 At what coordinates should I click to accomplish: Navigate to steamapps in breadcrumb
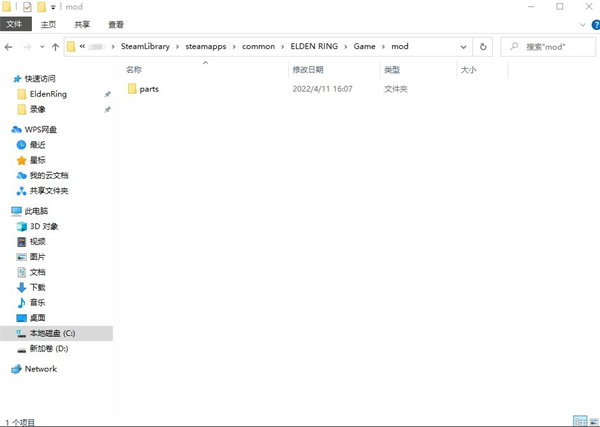(206, 46)
